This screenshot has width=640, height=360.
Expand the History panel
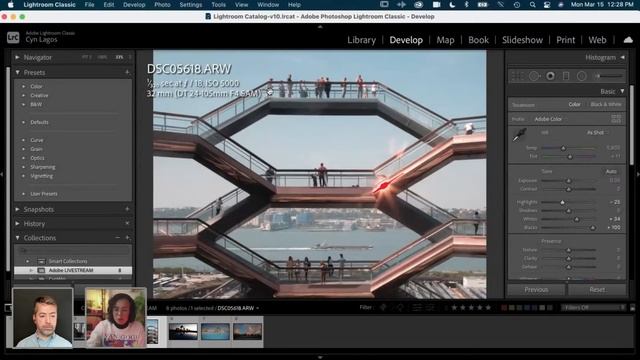pyautogui.click(x=18, y=223)
